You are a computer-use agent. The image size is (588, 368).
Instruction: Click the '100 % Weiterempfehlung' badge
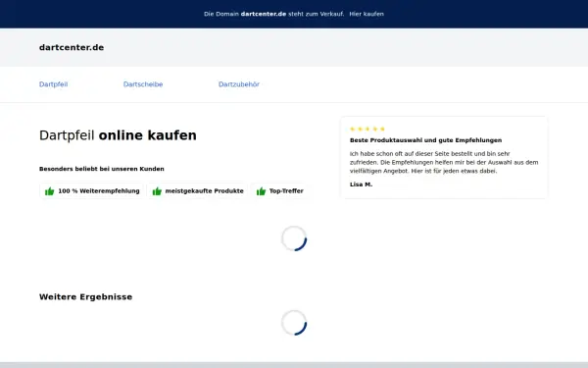coord(92,191)
